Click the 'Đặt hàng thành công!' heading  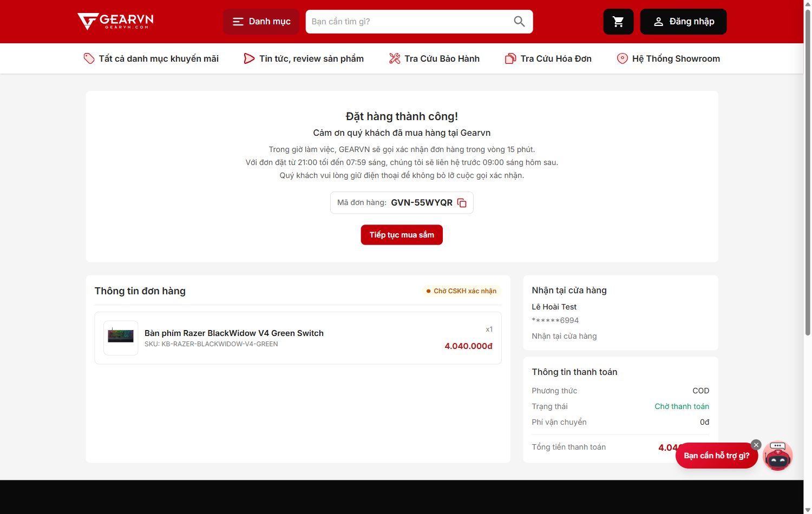click(x=402, y=116)
